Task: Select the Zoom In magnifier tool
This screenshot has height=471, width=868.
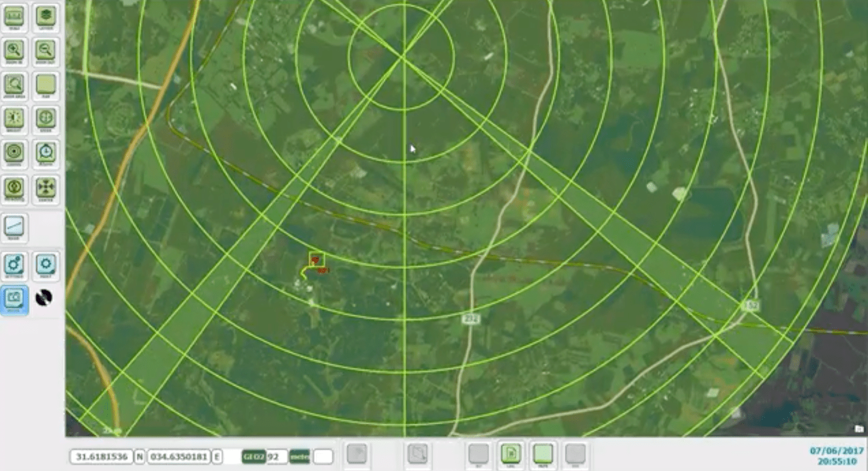Action: 15,50
